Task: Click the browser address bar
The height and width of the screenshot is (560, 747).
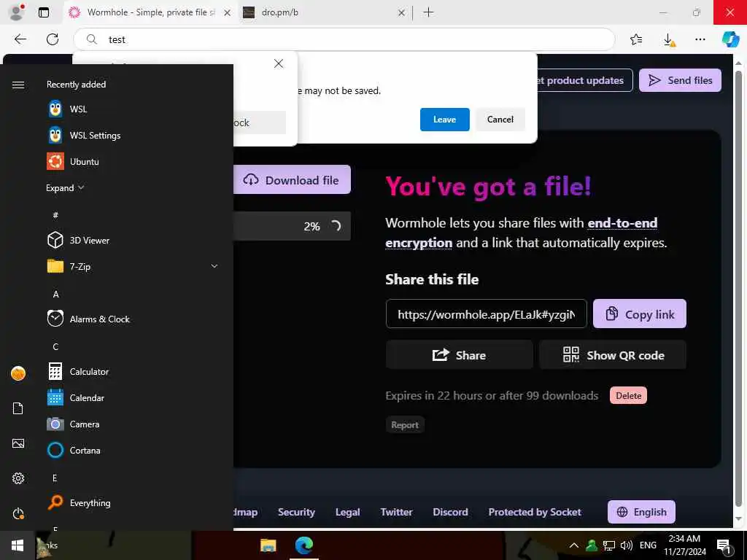Action: pos(344,39)
